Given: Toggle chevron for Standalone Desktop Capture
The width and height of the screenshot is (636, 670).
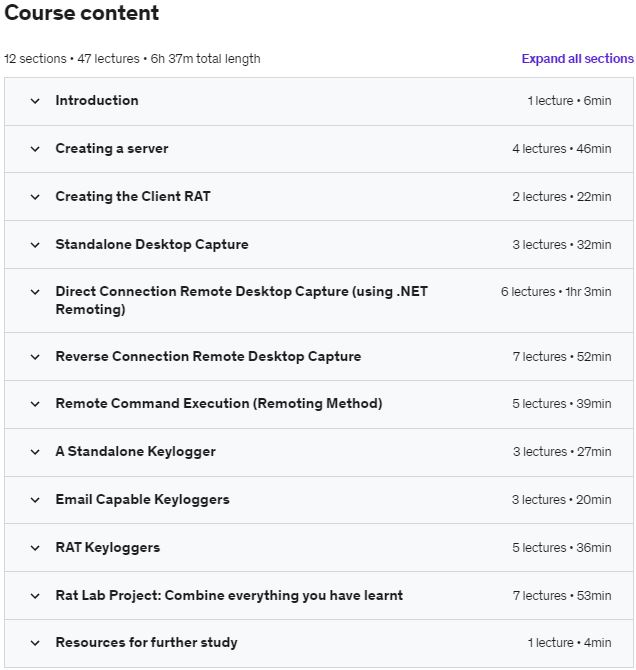Looking at the screenshot, I should 35,245.
